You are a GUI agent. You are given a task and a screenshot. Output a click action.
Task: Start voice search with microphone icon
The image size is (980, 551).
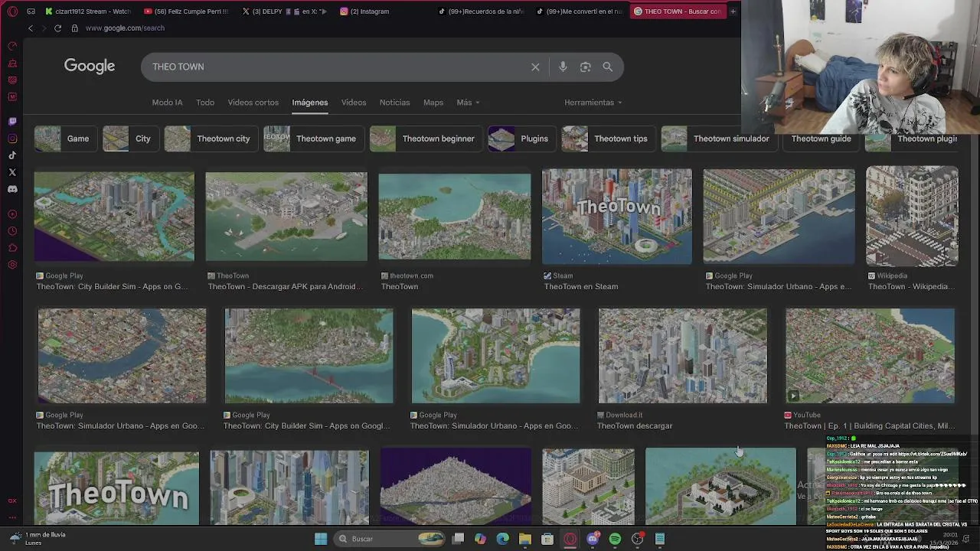pyautogui.click(x=563, y=67)
